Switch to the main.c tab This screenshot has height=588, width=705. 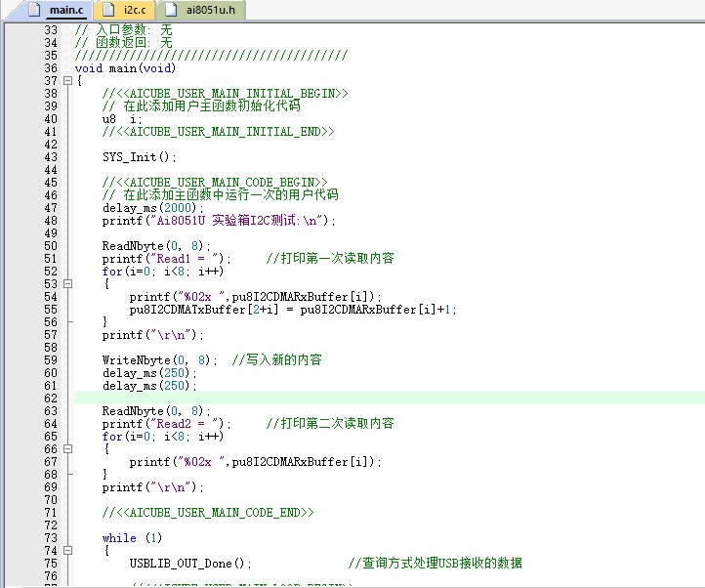(57, 10)
